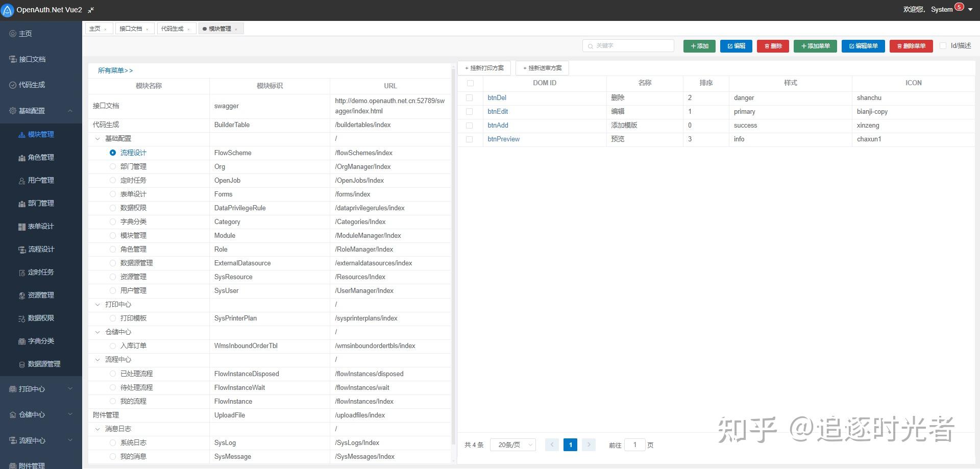Select 角色管理 from the sidebar
The width and height of the screenshot is (980, 469).
click(41, 157)
